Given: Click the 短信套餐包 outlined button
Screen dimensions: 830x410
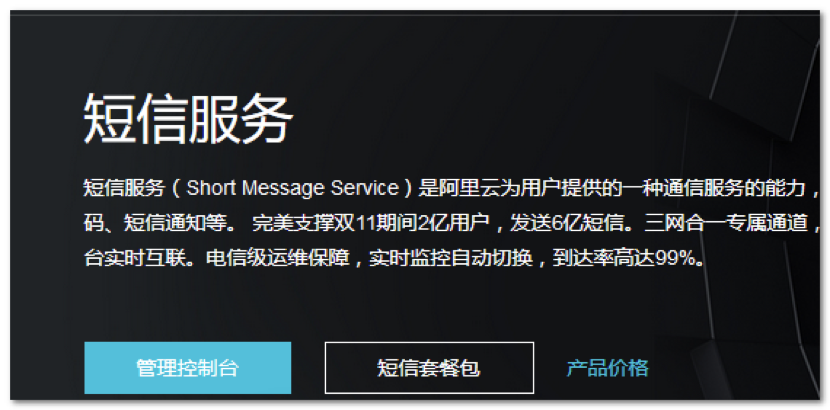Looking at the screenshot, I should (x=429, y=368).
